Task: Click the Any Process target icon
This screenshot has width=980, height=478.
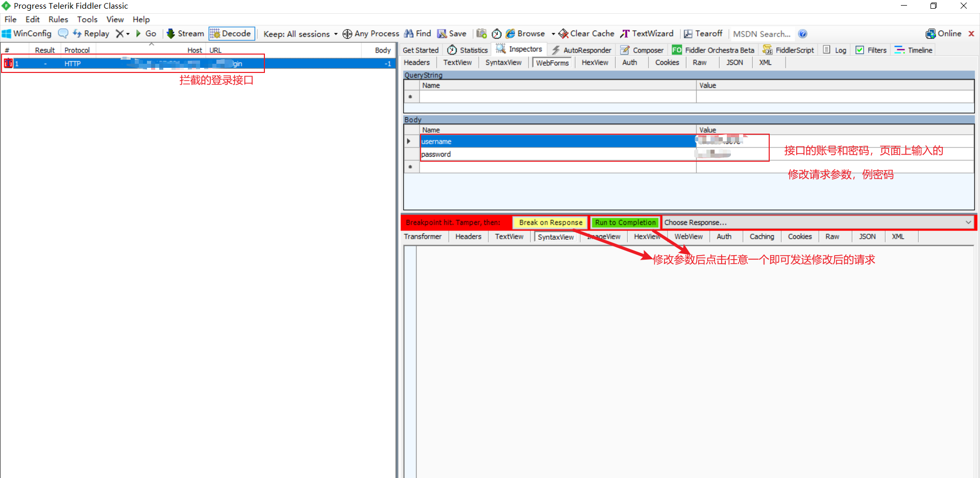Action: 347,34
